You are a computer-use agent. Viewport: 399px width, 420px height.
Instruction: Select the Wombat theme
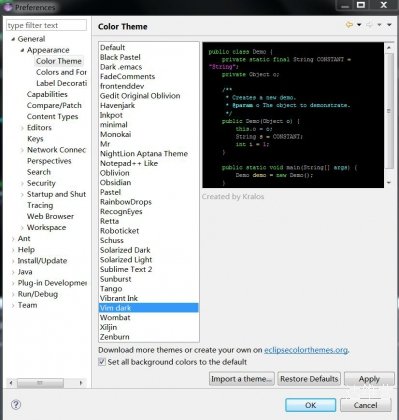pyautogui.click(x=115, y=317)
